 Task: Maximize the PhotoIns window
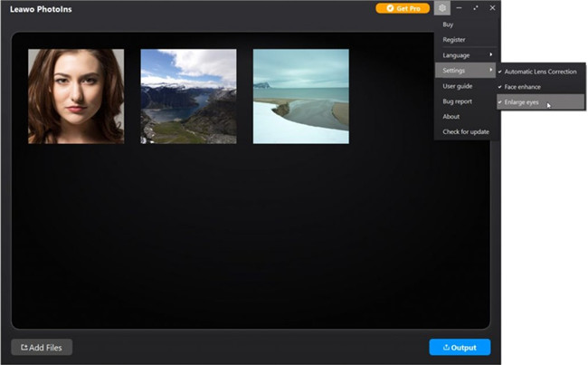coord(476,8)
